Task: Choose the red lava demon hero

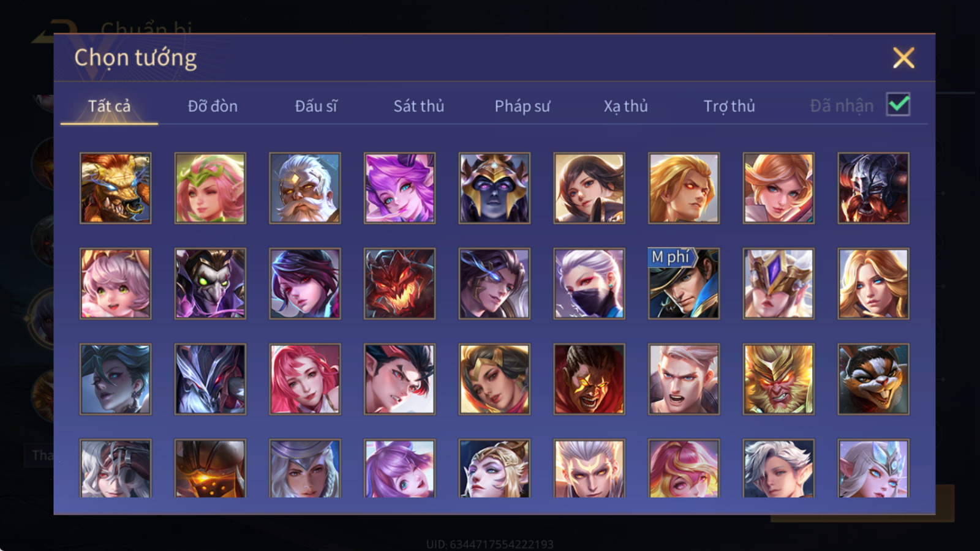Action: (x=399, y=283)
